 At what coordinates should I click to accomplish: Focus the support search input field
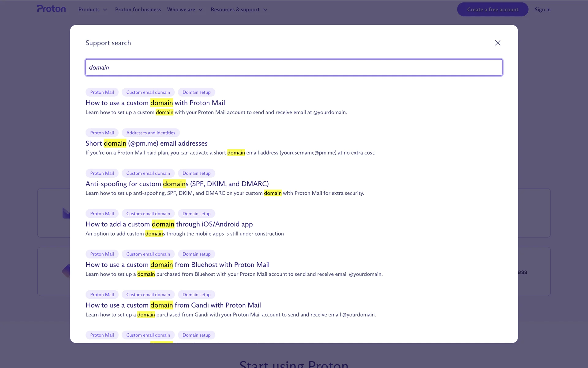(294, 67)
